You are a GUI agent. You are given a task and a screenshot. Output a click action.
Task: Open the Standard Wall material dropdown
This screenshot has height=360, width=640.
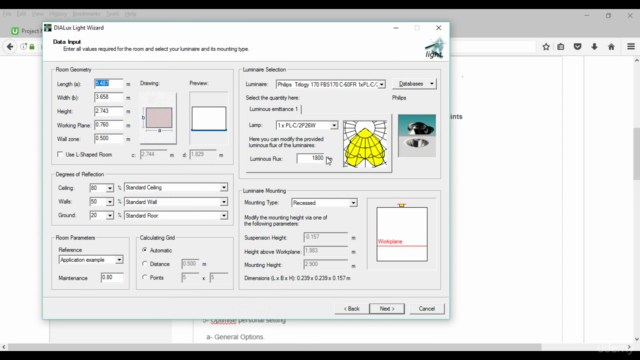tap(224, 202)
